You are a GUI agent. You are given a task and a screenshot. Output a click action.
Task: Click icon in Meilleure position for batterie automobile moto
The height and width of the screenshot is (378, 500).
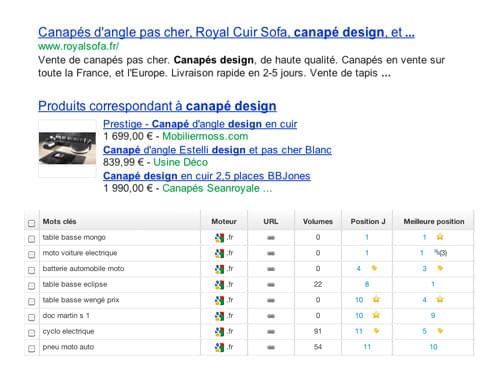[x=440, y=268]
